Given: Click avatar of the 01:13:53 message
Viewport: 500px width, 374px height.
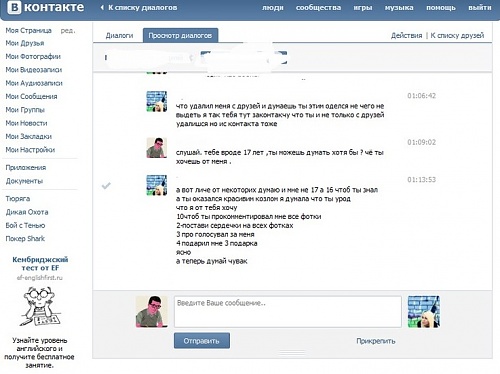Looking at the screenshot, I should click(157, 185).
